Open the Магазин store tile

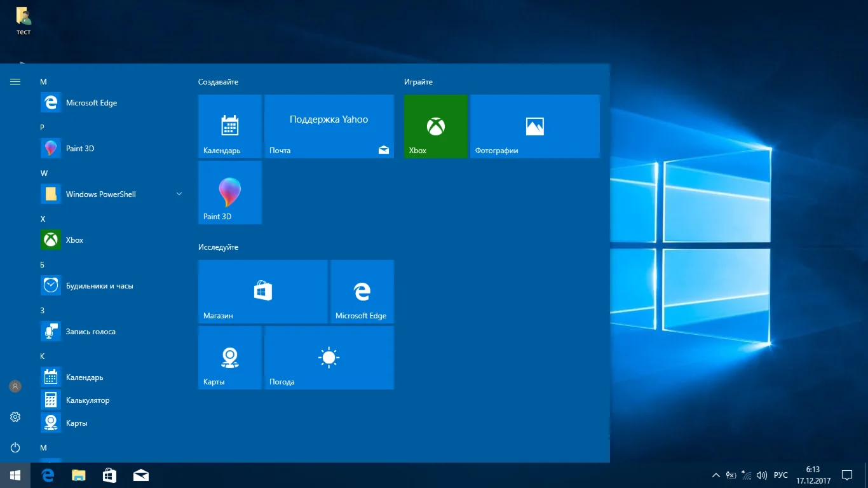(x=262, y=292)
